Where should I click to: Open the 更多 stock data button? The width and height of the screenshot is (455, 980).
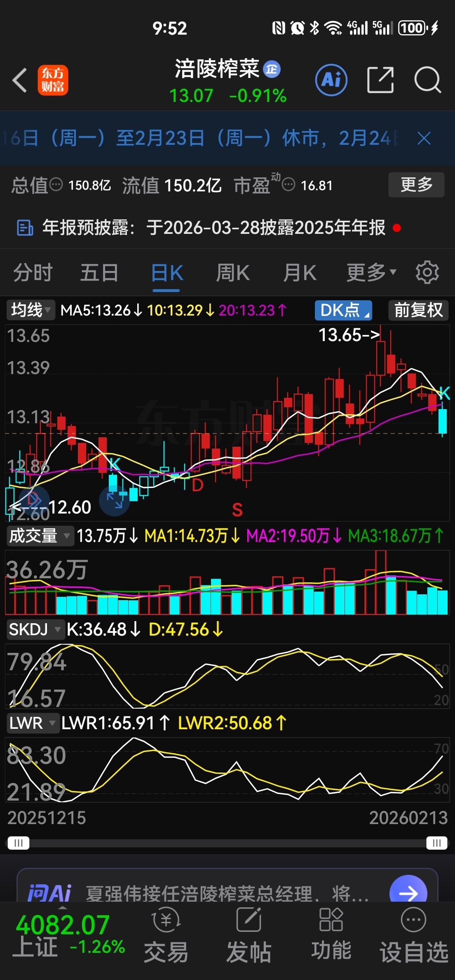[416, 185]
